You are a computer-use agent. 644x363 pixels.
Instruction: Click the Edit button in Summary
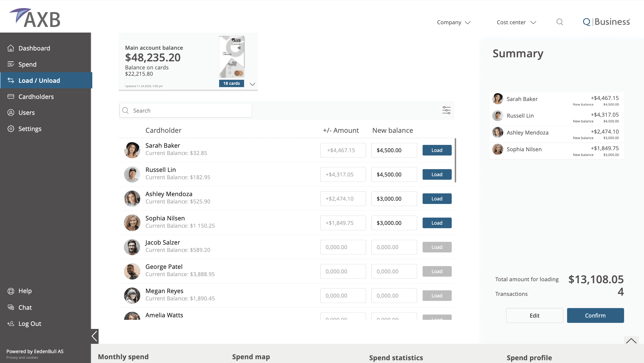(534, 315)
